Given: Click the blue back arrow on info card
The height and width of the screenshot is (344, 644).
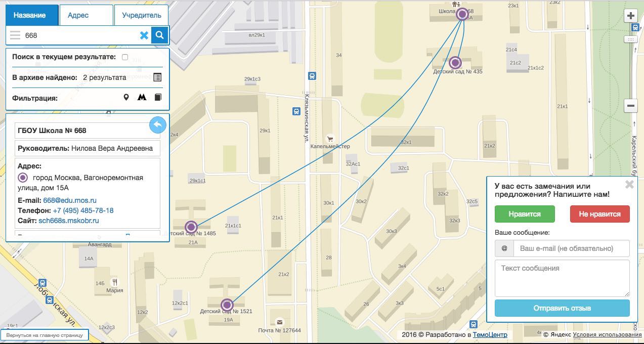Looking at the screenshot, I should tap(158, 125).
